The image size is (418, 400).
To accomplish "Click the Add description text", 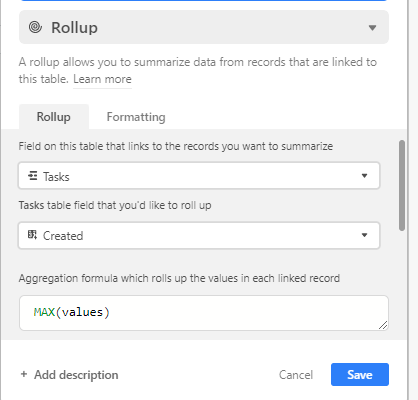I will point(76,375).
